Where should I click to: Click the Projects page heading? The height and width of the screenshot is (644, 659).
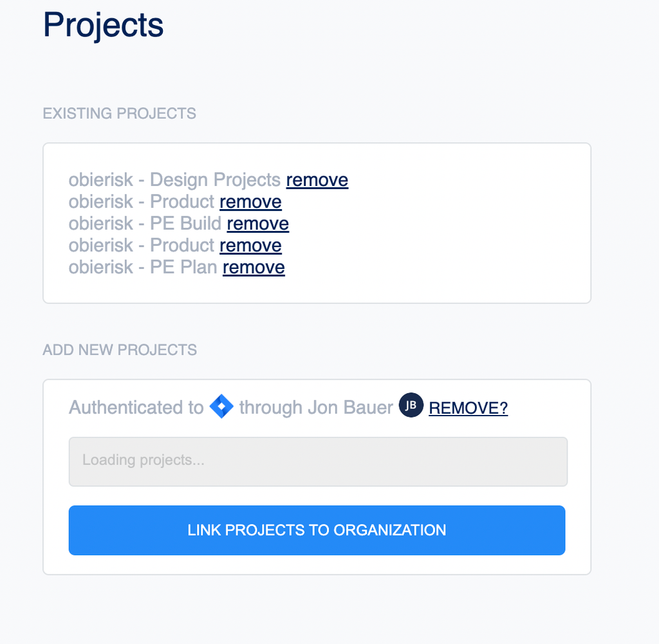pos(104,25)
